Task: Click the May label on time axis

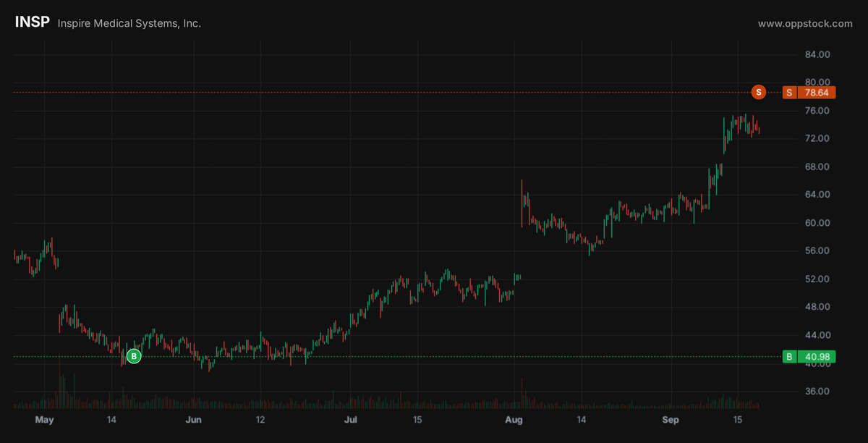Action: [44, 420]
